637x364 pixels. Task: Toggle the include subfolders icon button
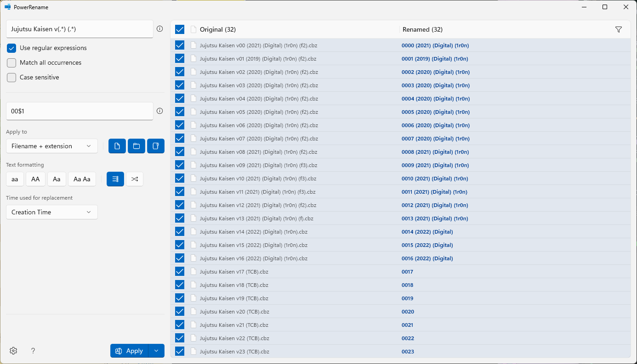coord(156,146)
